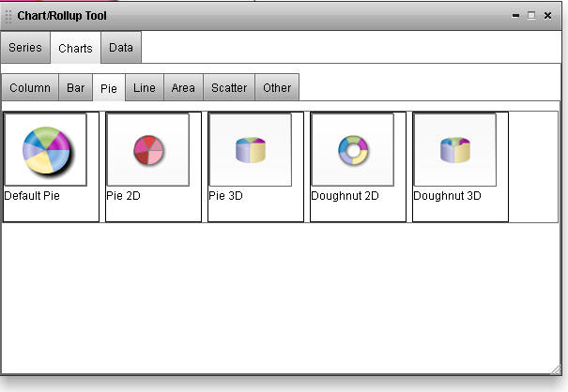Click the Default Pie label
Viewport: 568px width, 392px height.
32,196
